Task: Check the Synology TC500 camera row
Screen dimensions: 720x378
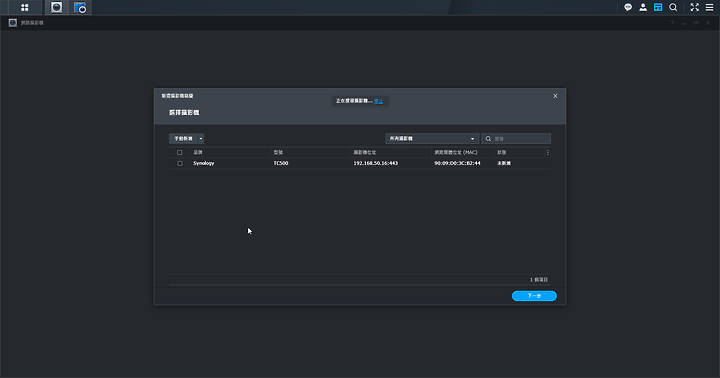Action: point(180,164)
